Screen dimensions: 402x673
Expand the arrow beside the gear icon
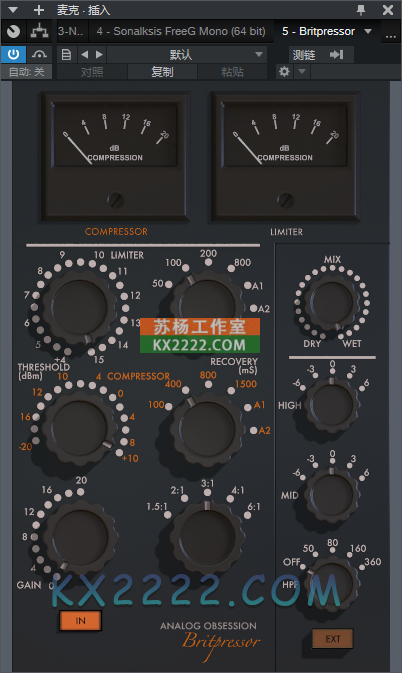(x=302, y=71)
